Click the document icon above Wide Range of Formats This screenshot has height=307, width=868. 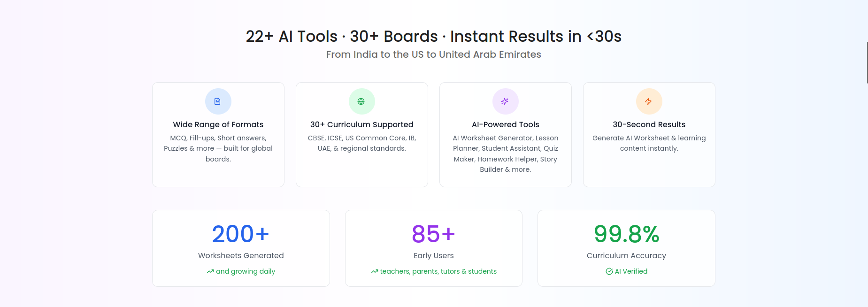[x=218, y=101]
